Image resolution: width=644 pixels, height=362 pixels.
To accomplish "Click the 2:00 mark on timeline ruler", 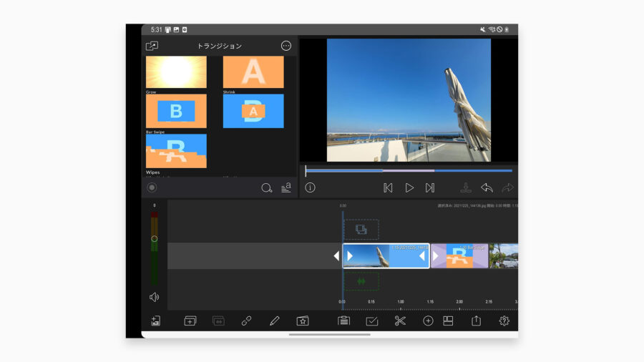I will click(x=459, y=302).
